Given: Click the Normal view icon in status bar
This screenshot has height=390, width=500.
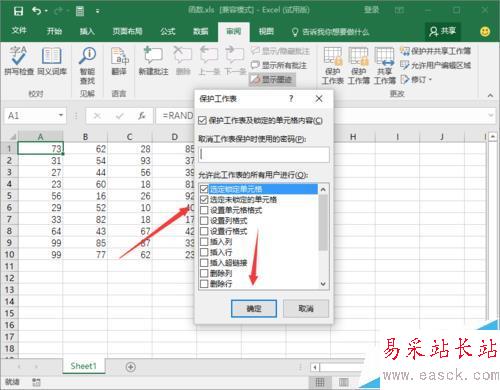Looking at the screenshot, I should pos(320,382).
